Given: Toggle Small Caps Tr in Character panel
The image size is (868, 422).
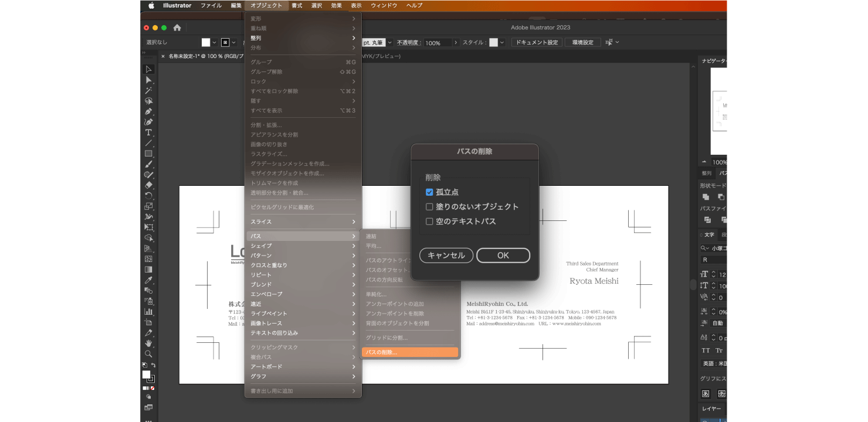Looking at the screenshot, I should coord(719,350).
